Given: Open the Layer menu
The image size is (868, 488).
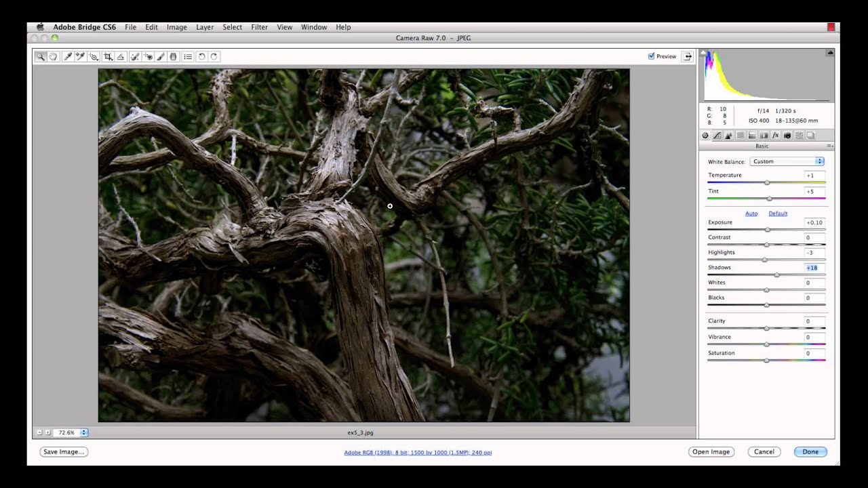Looking at the screenshot, I should point(205,27).
